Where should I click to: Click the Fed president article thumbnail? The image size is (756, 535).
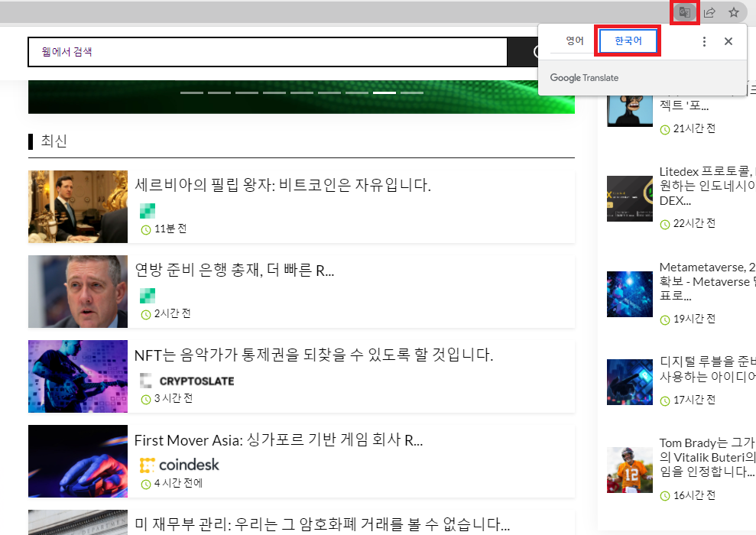[78, 291]
